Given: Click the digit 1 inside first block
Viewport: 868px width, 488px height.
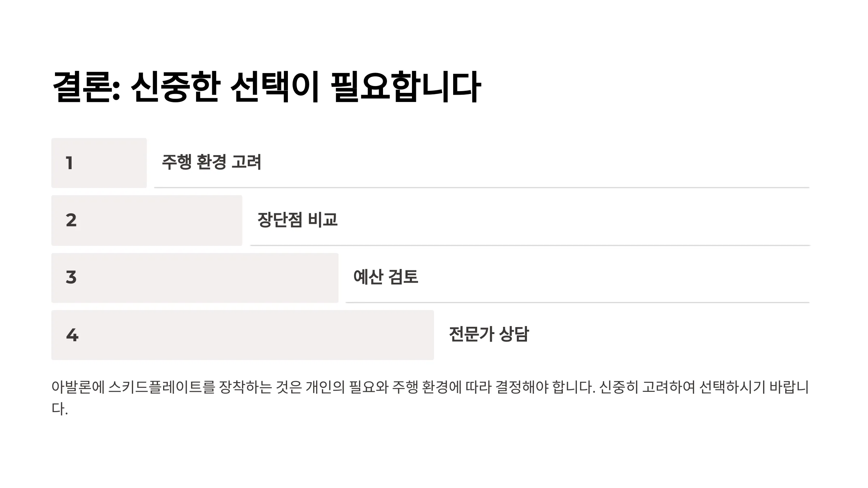Looking at the screenshot, I should pos(69,163).
